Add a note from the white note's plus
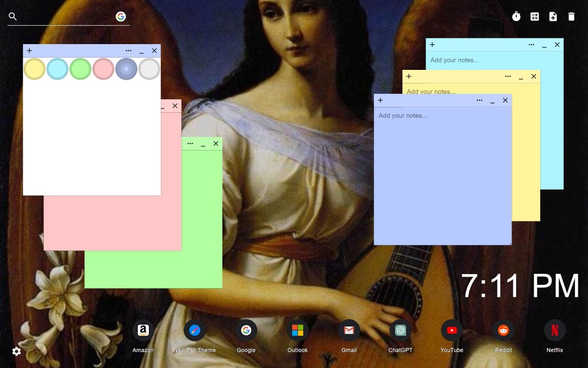This screenshot has height=368, width=588. (x=29, y=51)
